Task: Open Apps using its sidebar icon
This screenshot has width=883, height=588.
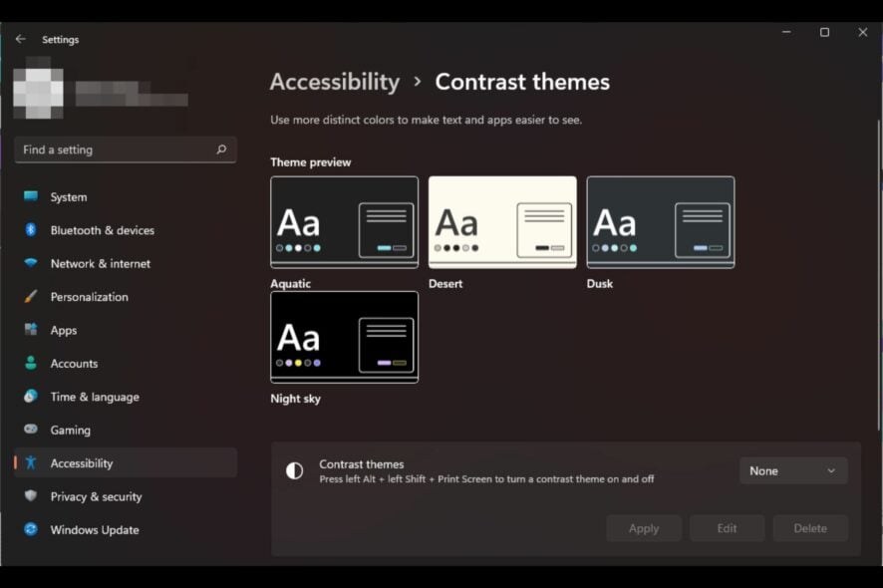Action: pyautogui.click(x=31, y=330)
